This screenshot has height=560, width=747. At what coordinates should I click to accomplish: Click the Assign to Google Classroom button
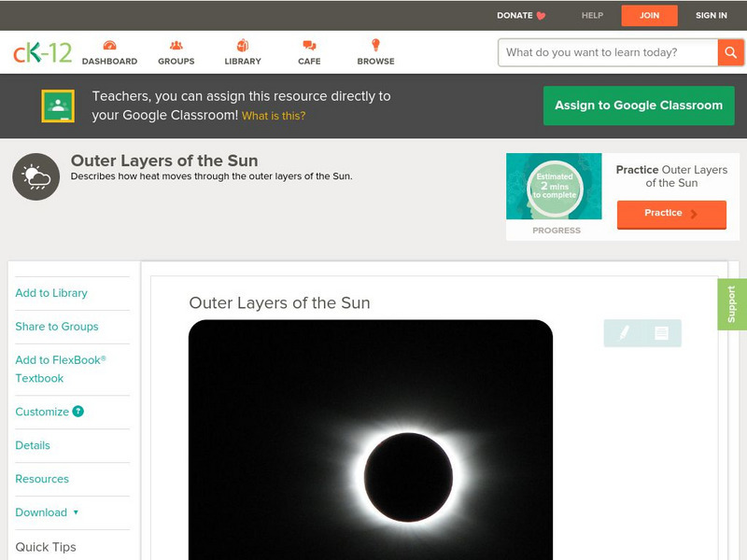[639, 105]
